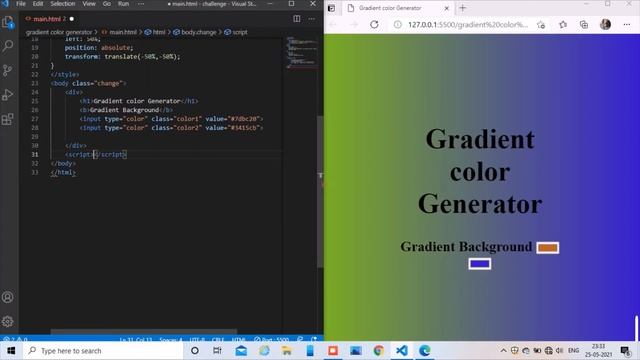Click the main.html breadcrumb

(119, 32)
